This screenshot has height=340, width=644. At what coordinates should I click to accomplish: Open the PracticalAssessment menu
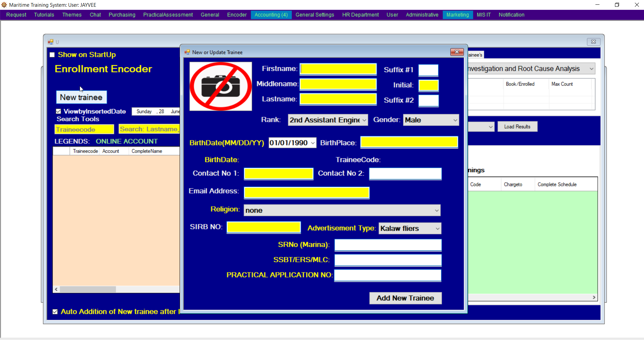tap(168, 15)
